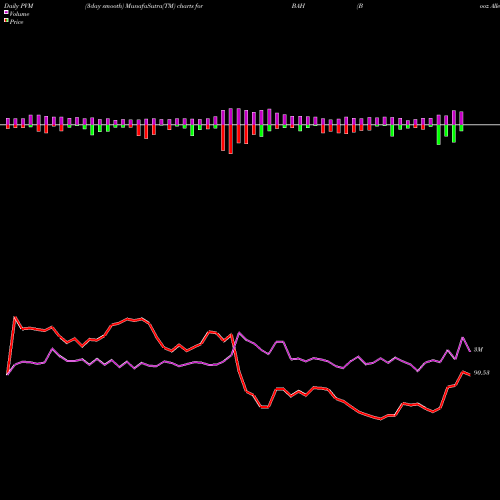The image size is (500, 500).
Task: Click the 'Volume' legend label
Action: point(19,14)
